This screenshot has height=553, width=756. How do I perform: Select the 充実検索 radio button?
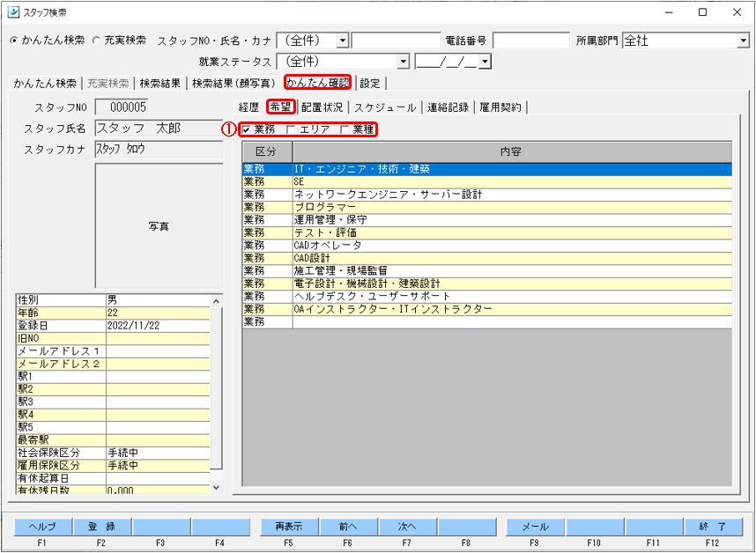(96, 41)
